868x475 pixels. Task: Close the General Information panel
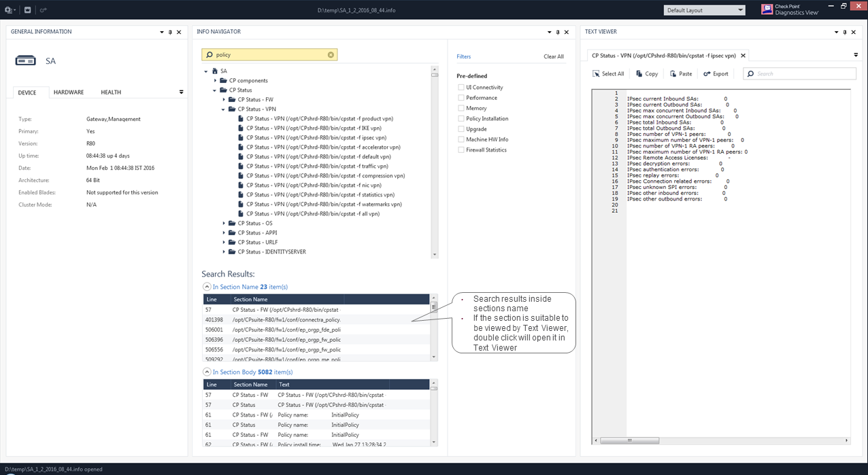[x=179, y=32]
